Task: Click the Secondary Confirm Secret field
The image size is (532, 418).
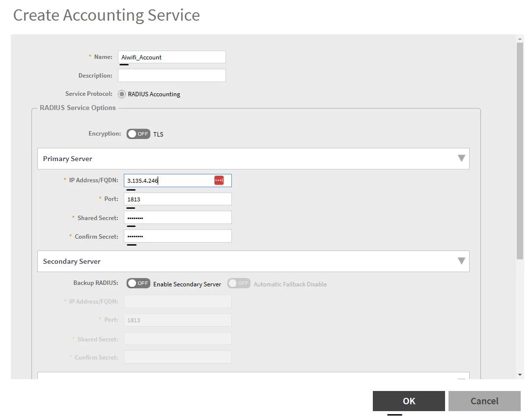Action: [x=178, y=357]
